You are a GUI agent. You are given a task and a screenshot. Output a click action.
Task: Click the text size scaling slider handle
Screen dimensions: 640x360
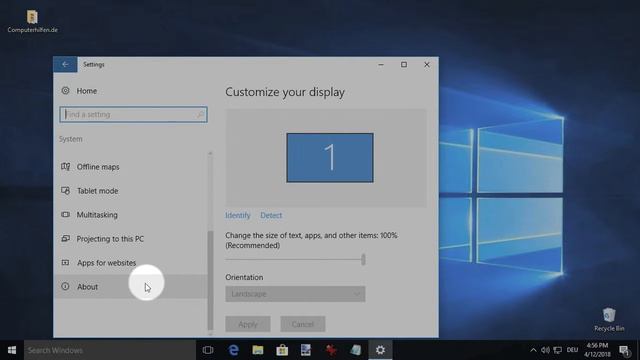click(363, 259)
